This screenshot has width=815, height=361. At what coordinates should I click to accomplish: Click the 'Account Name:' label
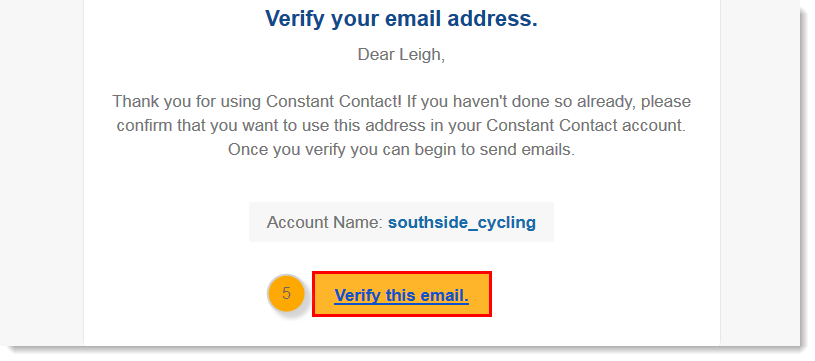point(325,222)
